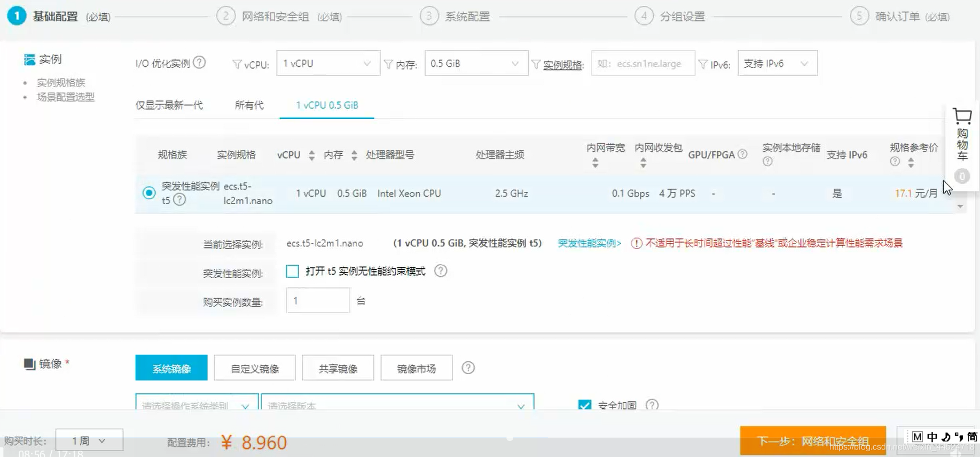Screen dimensions: 980x457
Task: Click the ¥ 8.960 configuration cost
Action: pyautogui.click(x=254, y=443)
